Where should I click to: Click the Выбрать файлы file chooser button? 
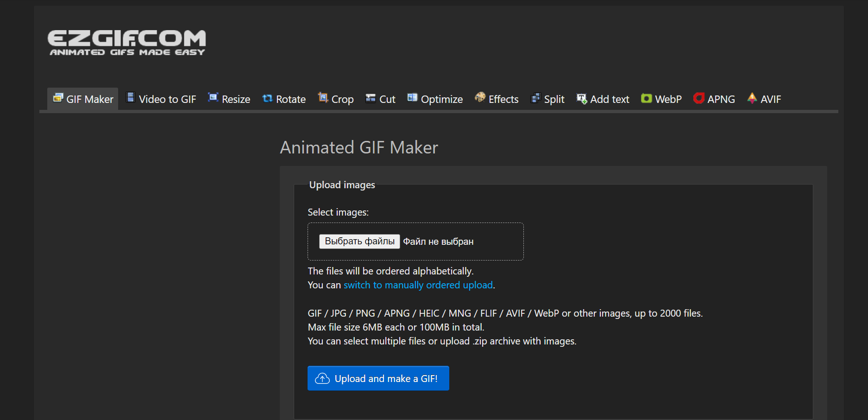coord(359,242)
